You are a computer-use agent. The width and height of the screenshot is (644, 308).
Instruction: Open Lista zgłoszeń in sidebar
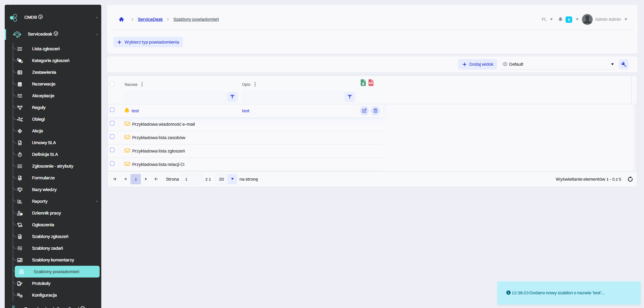[x=46, y=49]
